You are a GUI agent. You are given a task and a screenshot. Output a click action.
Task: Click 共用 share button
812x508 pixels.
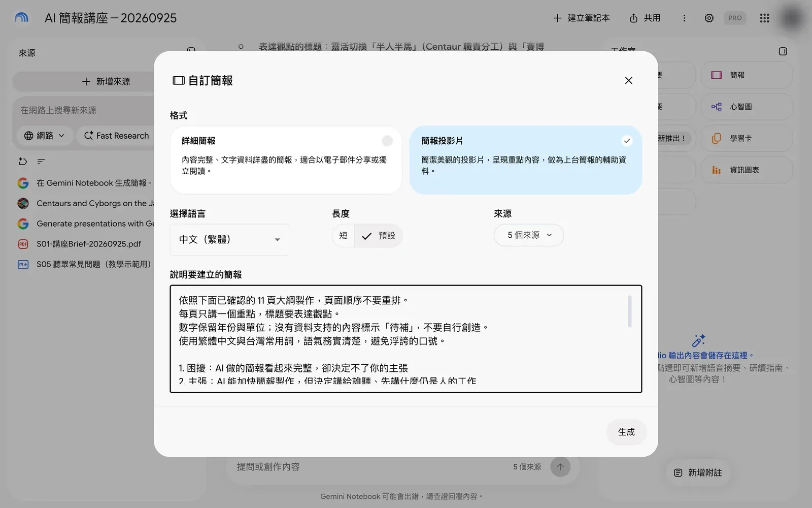[645, 18]
